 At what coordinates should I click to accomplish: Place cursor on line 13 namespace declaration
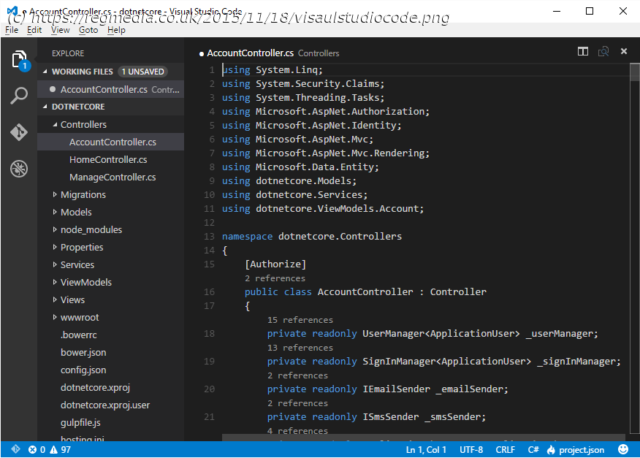(312, 236)
